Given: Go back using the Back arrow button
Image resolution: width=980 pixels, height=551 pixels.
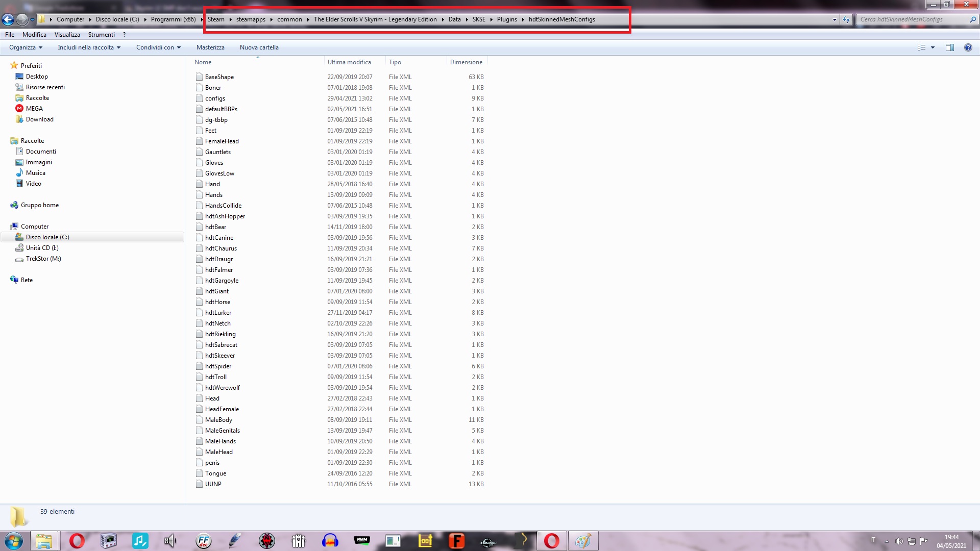Looking at the screenshot, I should [x=8, y=19].
